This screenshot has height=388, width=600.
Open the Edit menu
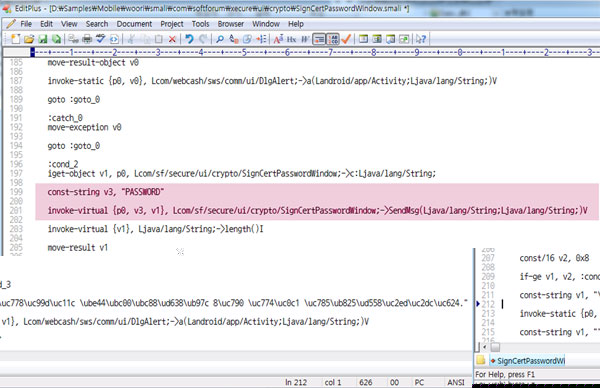pos(46,24)
